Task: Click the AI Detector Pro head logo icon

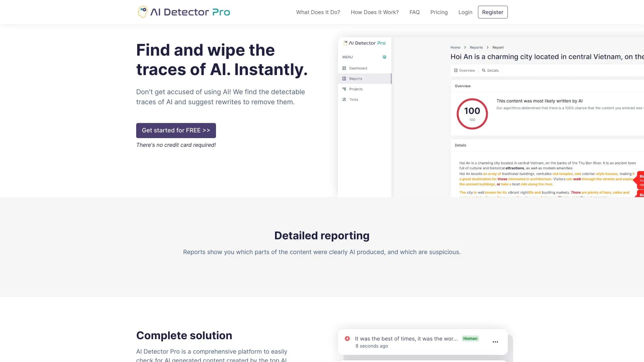Action: pos(143,12)
